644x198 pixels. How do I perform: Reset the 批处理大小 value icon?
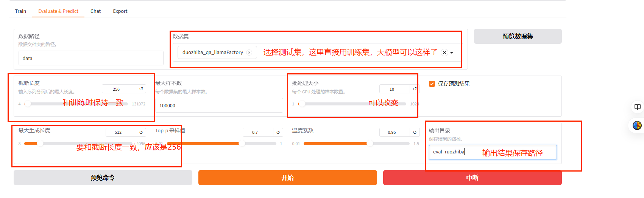coord(415,89)
